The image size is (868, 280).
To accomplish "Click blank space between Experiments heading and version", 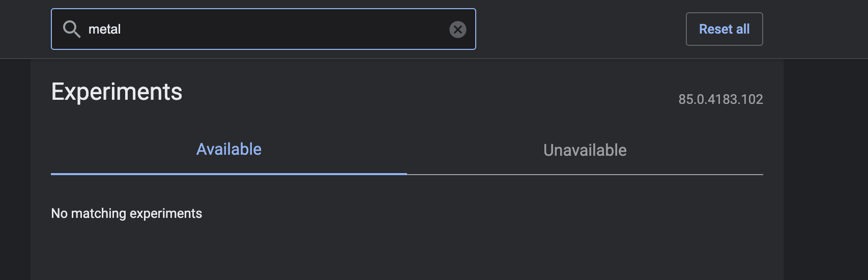I will pyautogui.click(x=427, y=94).
